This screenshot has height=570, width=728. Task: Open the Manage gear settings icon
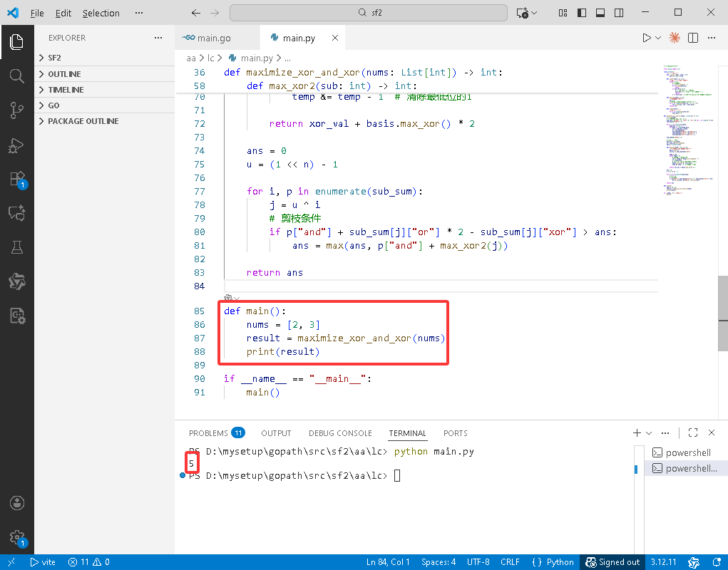tap(16, 537)
